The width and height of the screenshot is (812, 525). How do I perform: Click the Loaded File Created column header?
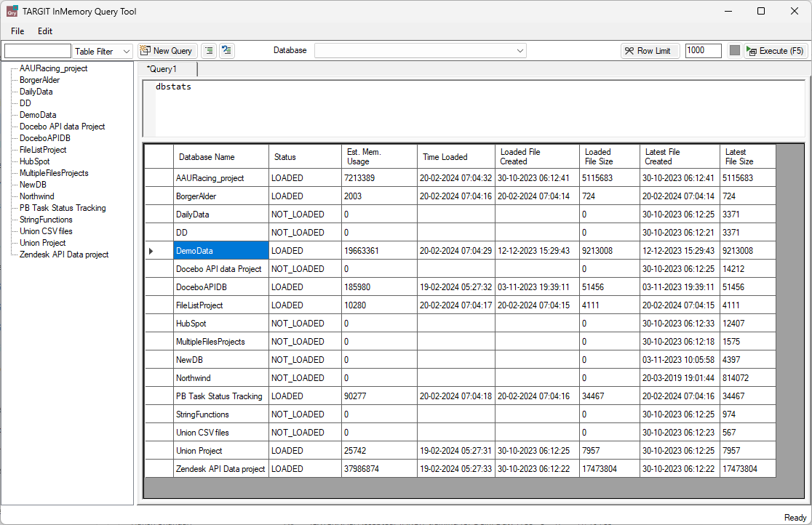tap(537, 156)
